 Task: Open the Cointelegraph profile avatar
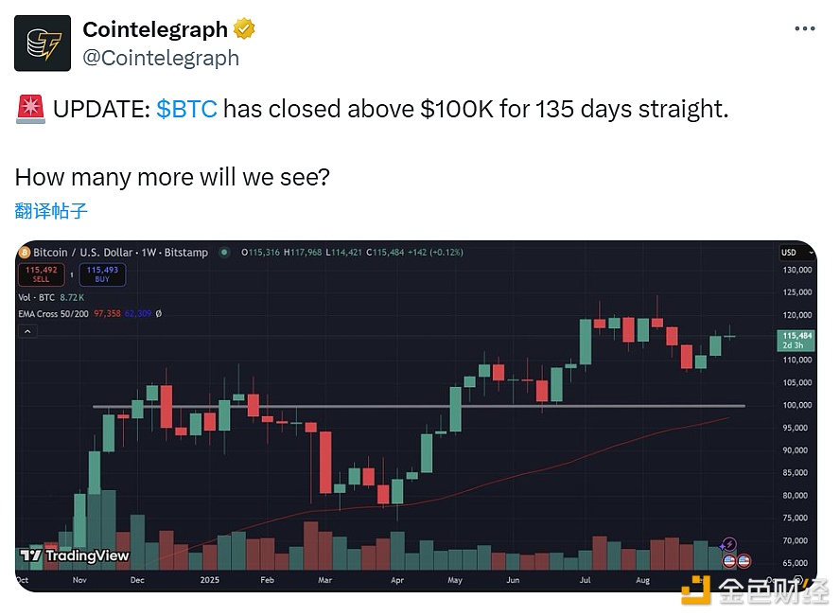43,44
